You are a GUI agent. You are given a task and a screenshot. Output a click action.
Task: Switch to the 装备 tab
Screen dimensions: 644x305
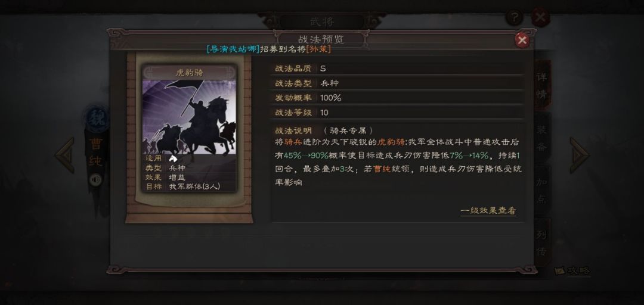pos(541,138)
